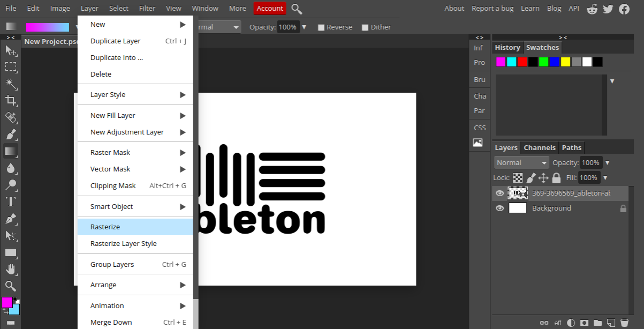Create new layer icon
The width and height of the screenshot is (644, 329).
[x=611, y=323]
